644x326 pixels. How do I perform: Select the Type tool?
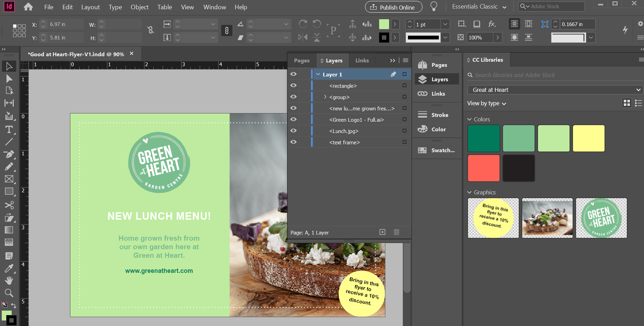(x=9, y=129)
